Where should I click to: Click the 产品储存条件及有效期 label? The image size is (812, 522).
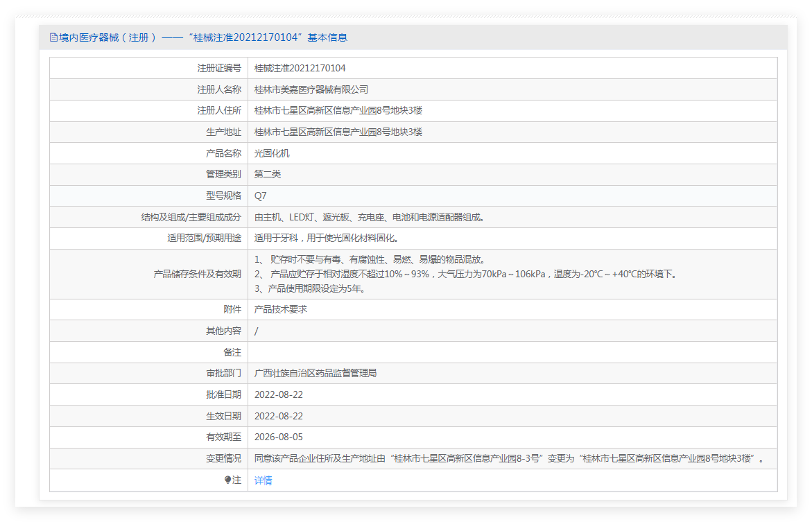coord(198,274)
